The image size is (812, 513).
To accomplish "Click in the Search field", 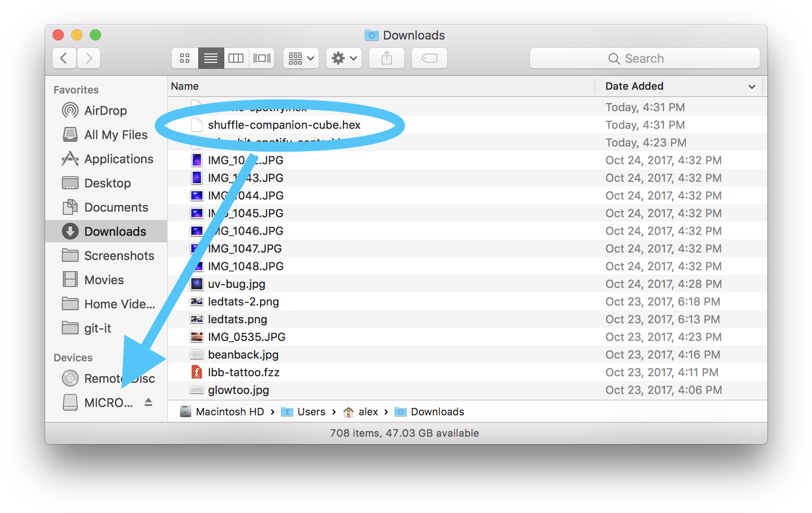I will coord(644,59).
